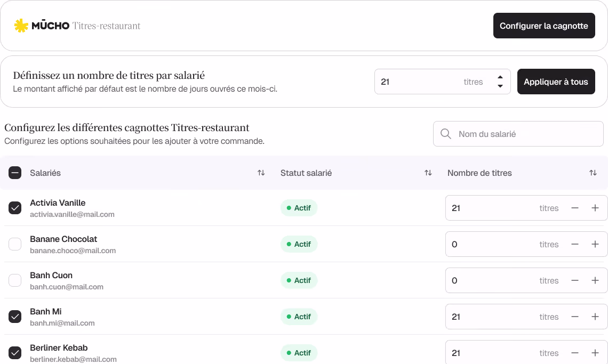Click the name Activia Vanille

point(58,203)
